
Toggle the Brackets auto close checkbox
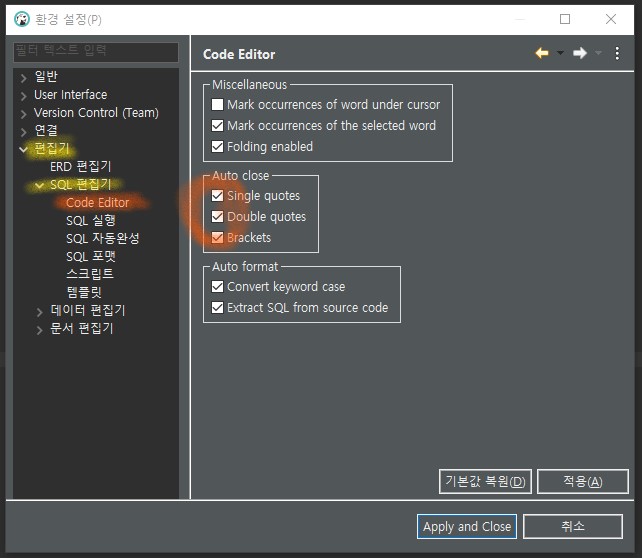(x=217, y=237)
